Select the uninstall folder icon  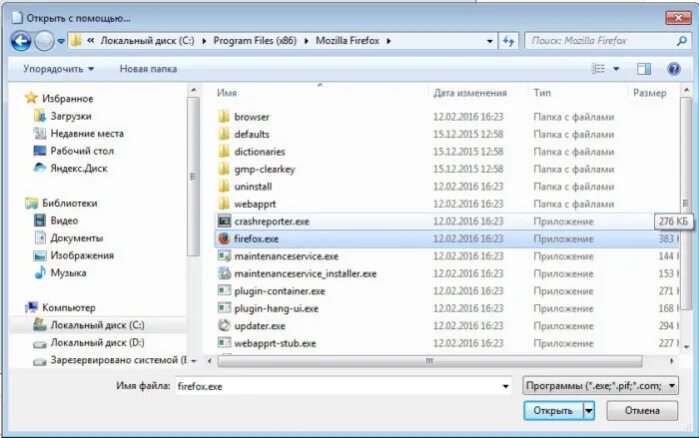click(x=224, y=186)
